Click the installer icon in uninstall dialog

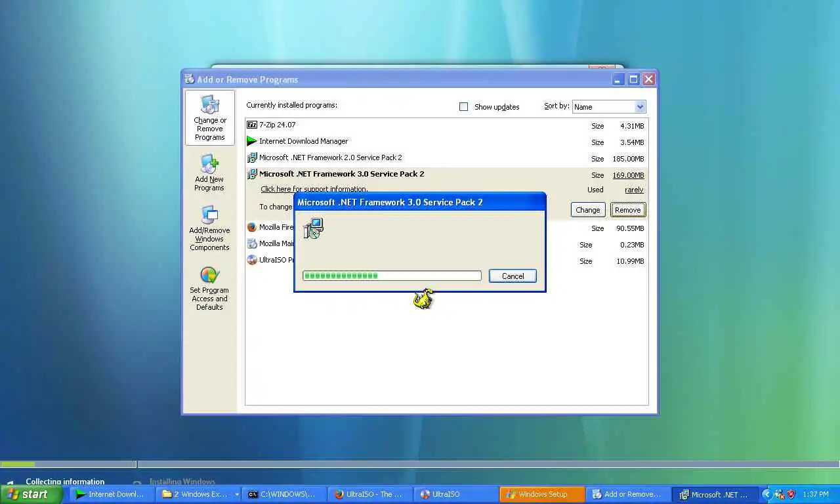pyautogui.click(x=314, y=228)
